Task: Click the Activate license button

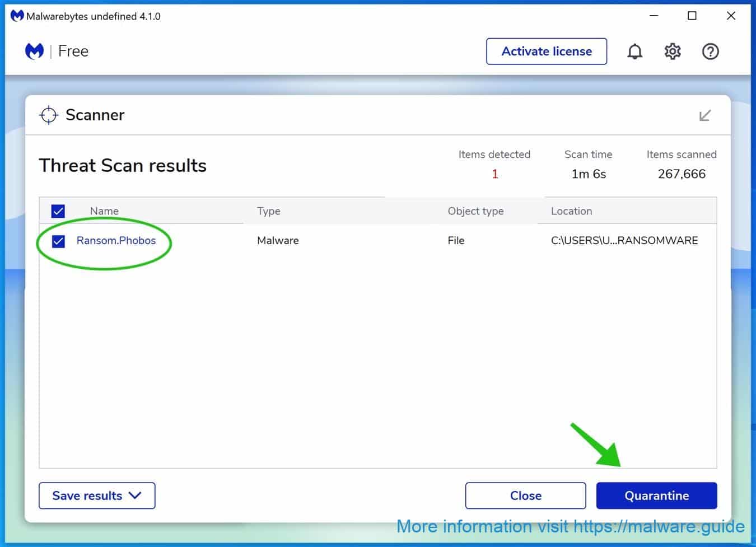Action: click(547, 52)
